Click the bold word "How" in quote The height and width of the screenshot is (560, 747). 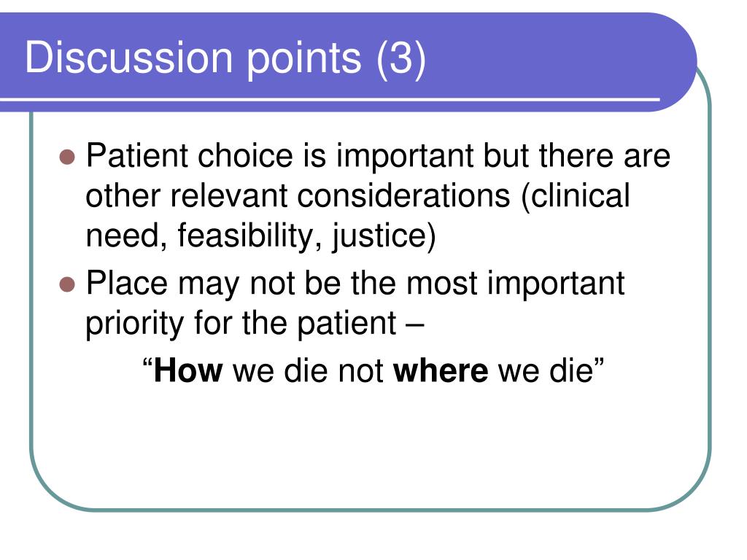click(187, 370)
